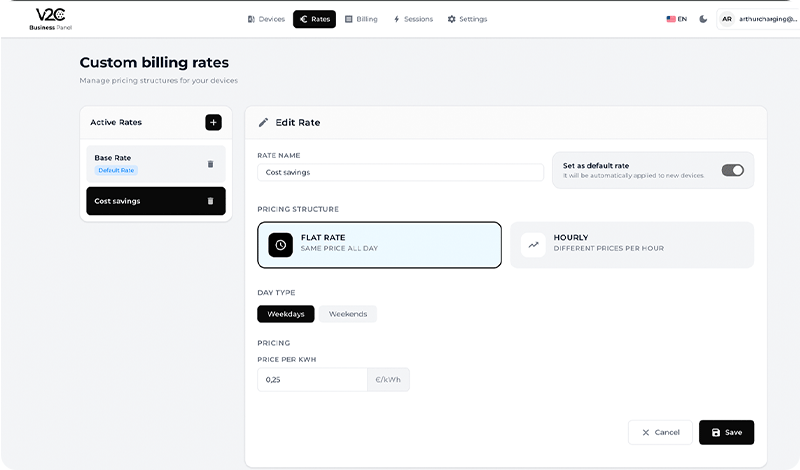Save the rate changes
800x470 pixels.
726,432
